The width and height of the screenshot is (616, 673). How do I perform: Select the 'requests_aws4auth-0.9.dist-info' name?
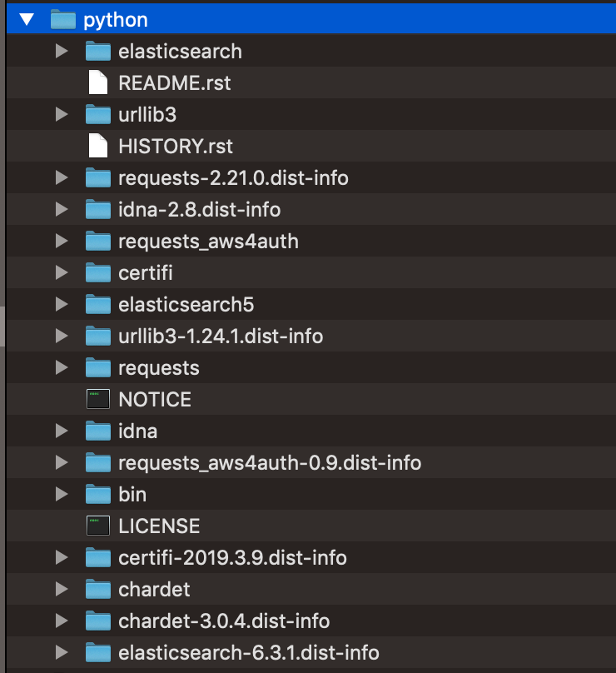click(270, 464)
